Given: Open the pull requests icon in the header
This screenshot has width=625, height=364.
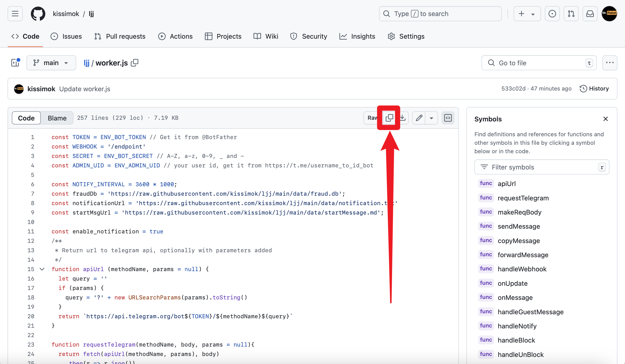Looking at the screenshot, I should [571, 14].
